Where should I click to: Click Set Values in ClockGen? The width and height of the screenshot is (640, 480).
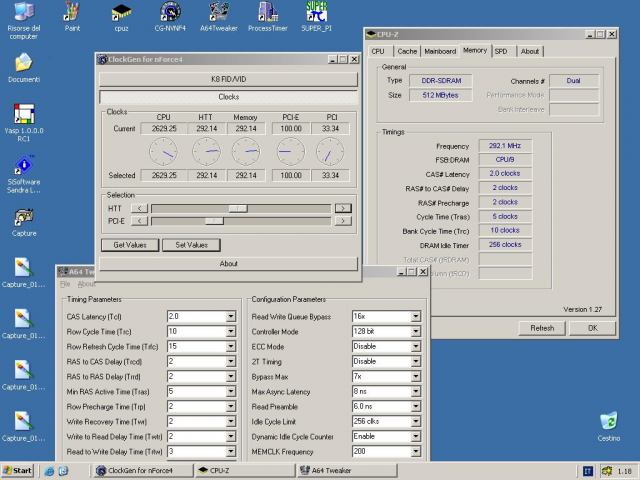(191, 245)
